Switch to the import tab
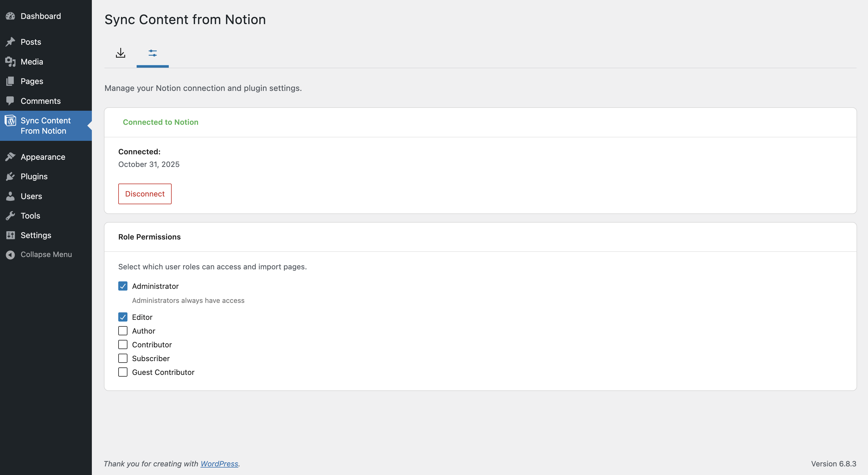Viewport: 868px width, 475px height. click(121, 53)
